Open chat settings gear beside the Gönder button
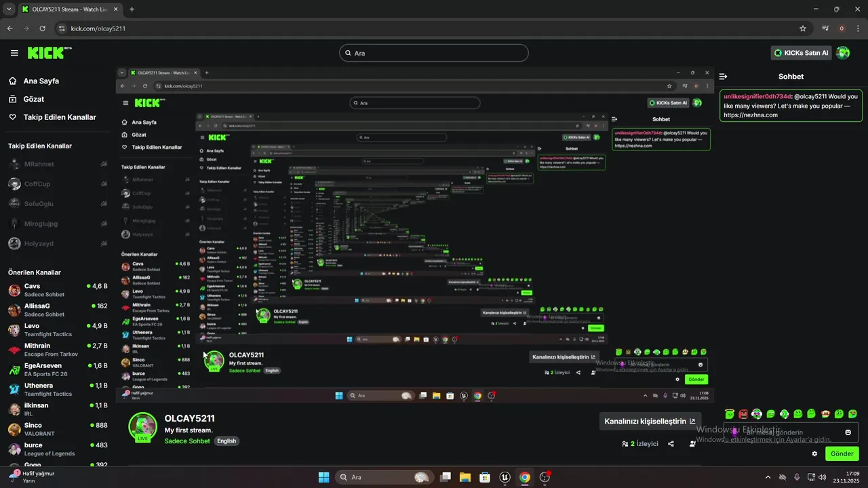The width and height of the screenshot is (868, 488). [814, 453]
